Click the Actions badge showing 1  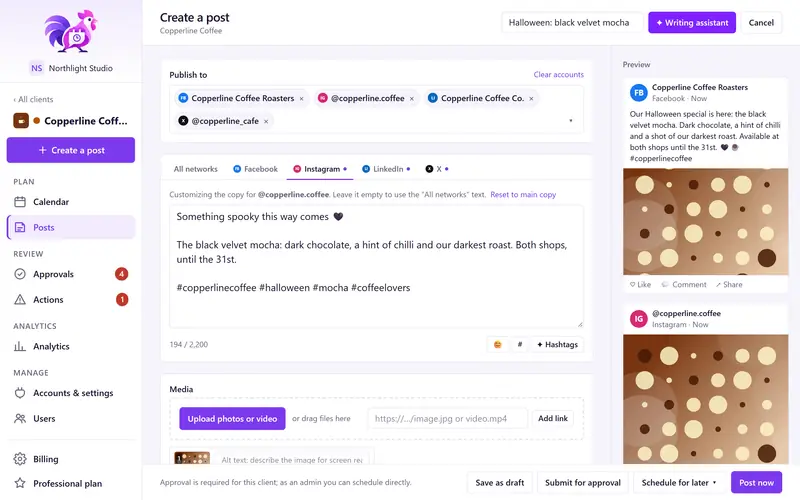(x=121, y=299)
